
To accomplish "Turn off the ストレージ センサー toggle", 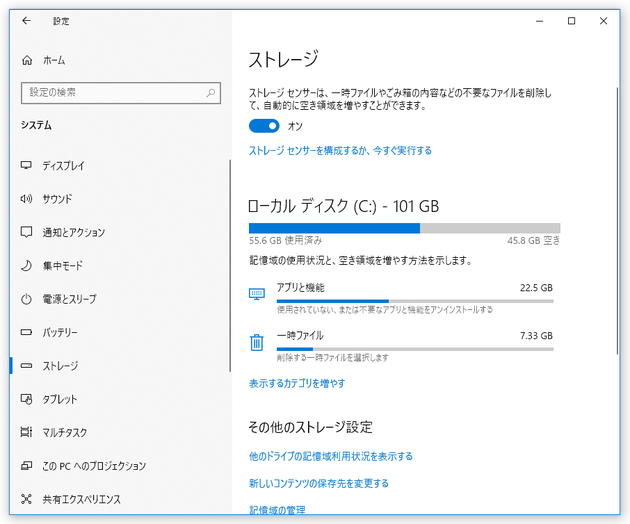I will coord(264,126).
